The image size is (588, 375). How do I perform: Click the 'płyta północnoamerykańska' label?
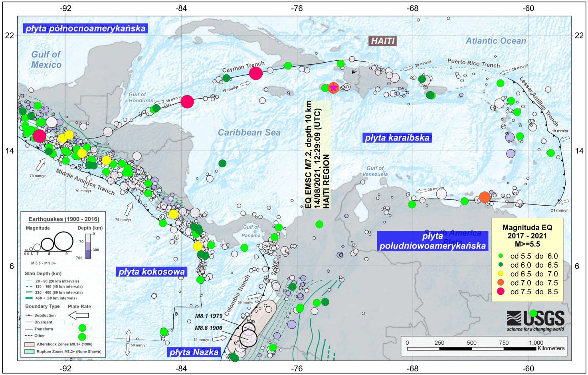coord(85,28)
